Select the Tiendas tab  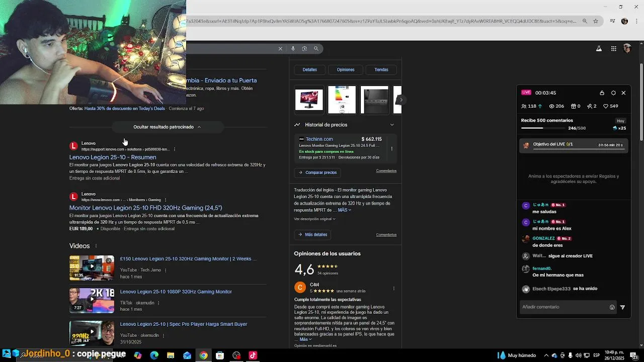coord(381,70)
